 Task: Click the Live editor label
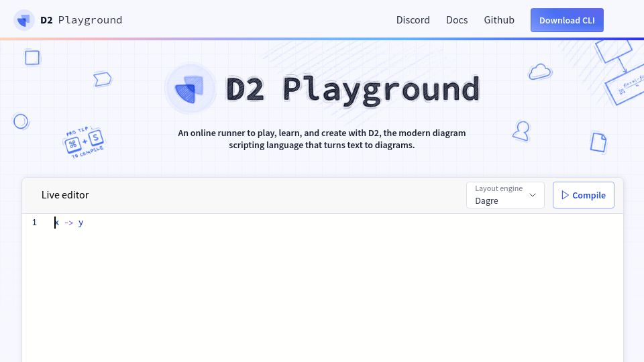[65, 195]
